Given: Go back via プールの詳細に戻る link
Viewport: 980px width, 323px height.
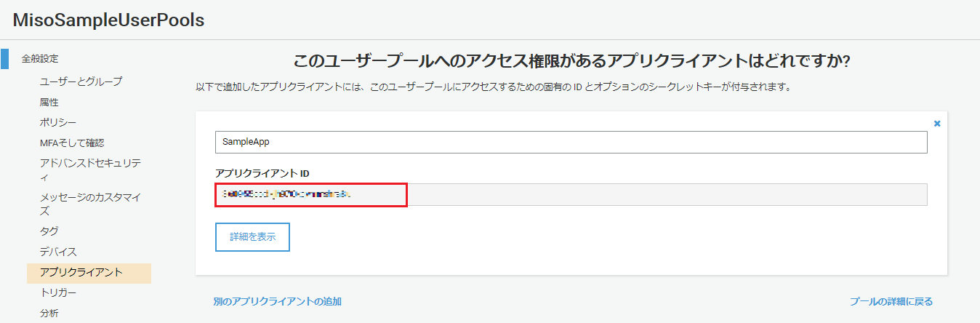Looking at the screenshot, I should click(x=891, y=301).
